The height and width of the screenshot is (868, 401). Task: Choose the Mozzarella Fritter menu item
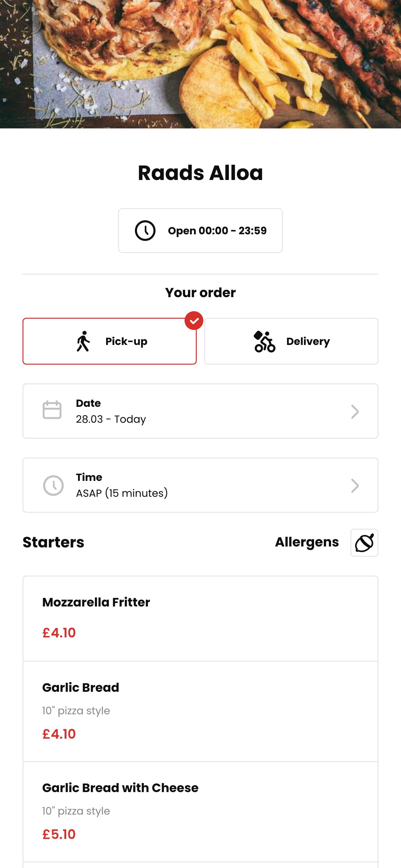point(200,619)
